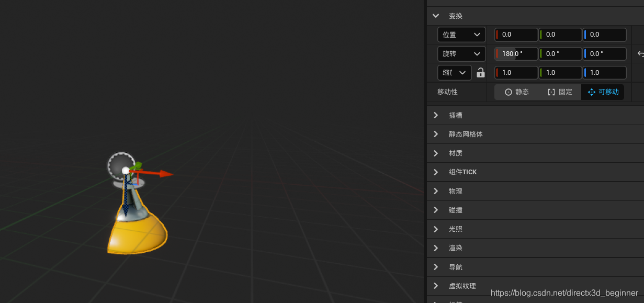Click the location Y value field

coord(560,35)
